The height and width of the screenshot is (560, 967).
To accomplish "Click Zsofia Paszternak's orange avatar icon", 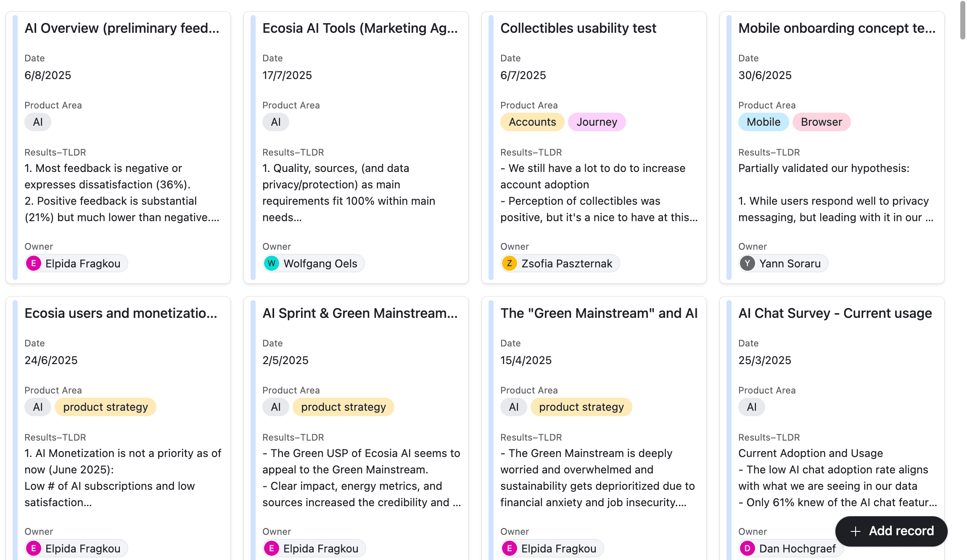I will click(x=510, y=264).
